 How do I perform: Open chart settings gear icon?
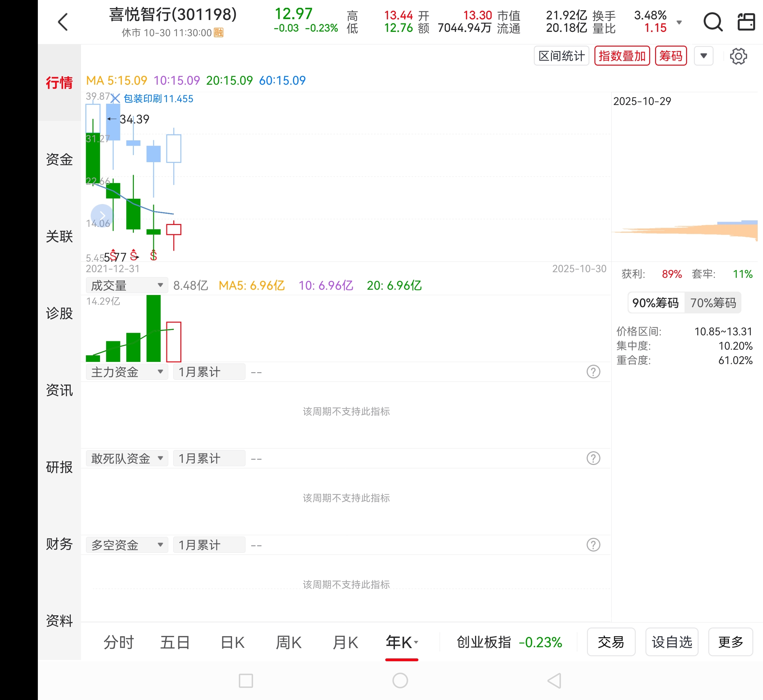738,57
